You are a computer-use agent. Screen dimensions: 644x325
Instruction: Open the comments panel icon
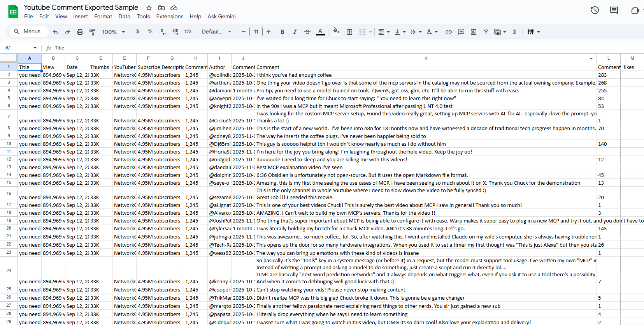[x=614, y=10]
